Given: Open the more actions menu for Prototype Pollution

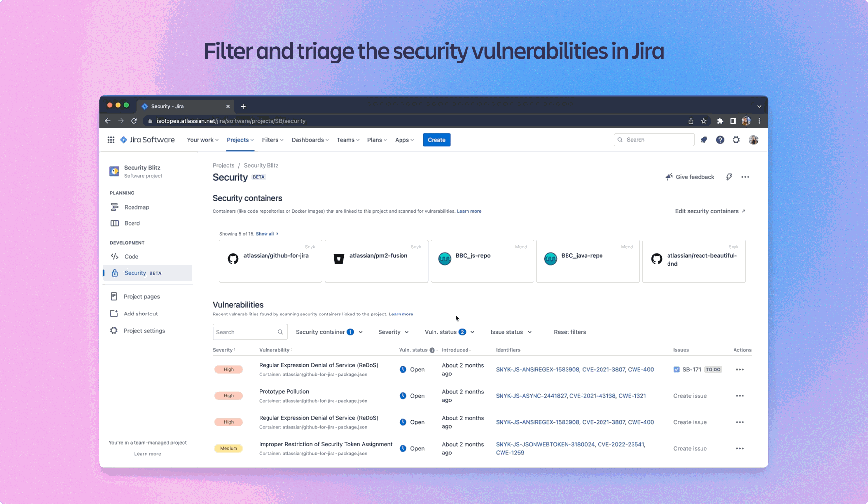Looking at the screenshot, I should tap(739, 396).
